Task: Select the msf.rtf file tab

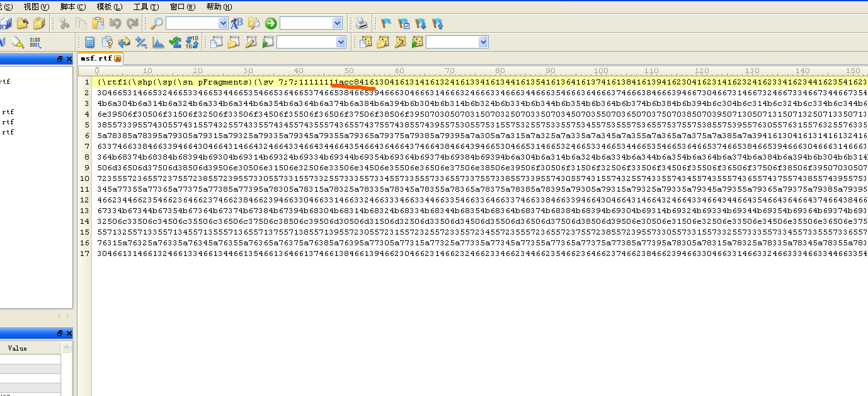Action: [x=96, y=59]
